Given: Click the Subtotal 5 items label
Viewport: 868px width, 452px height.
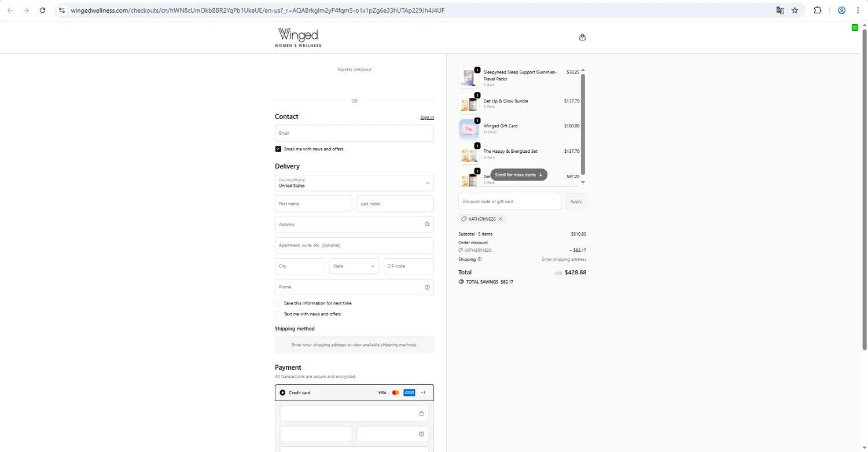Looking at the screenshot, I should tap(475, 234).
